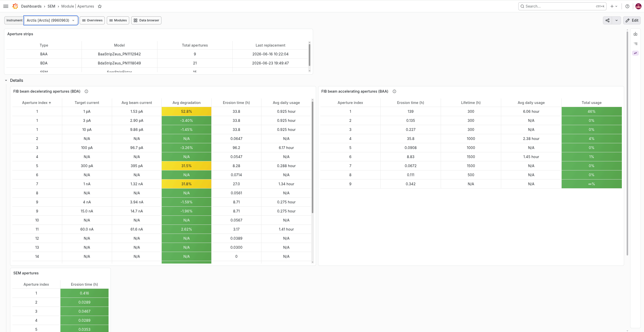Click the share dashboard icon
644x332 pixels.
point(607,20)
